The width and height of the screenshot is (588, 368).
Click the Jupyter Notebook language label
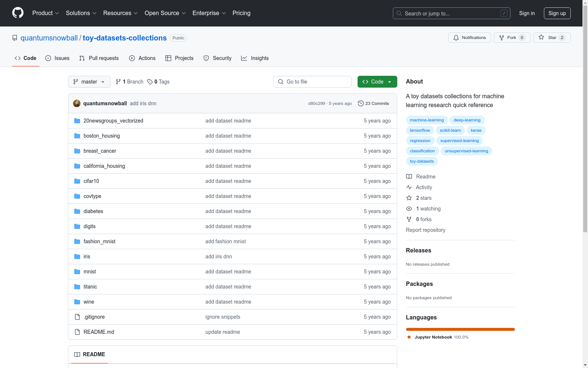433,337
